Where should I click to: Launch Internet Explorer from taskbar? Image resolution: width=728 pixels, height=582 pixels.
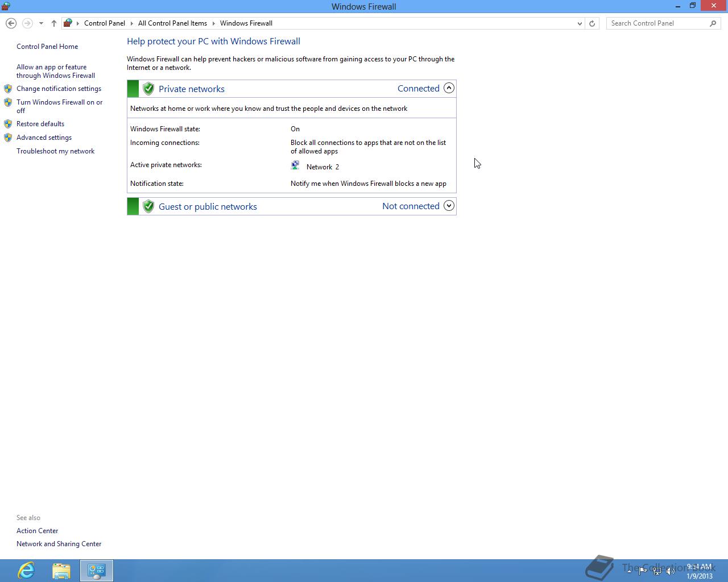click(26, 571)
